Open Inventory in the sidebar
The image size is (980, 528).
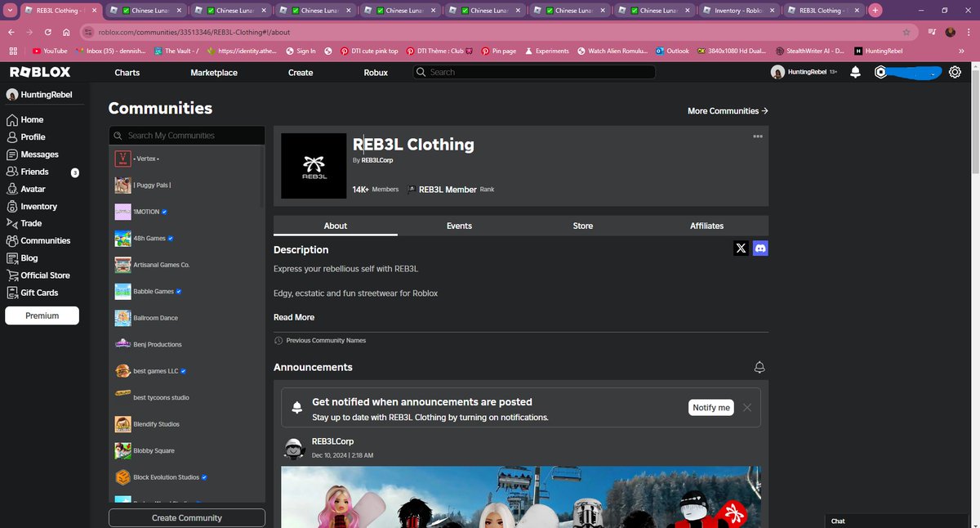31,206
